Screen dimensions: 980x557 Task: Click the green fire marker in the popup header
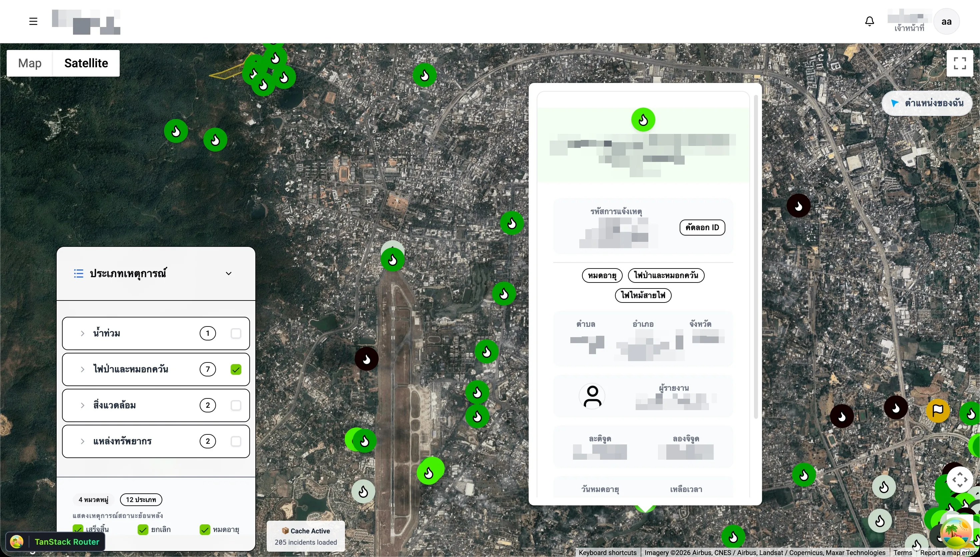[x=643, y=120]
